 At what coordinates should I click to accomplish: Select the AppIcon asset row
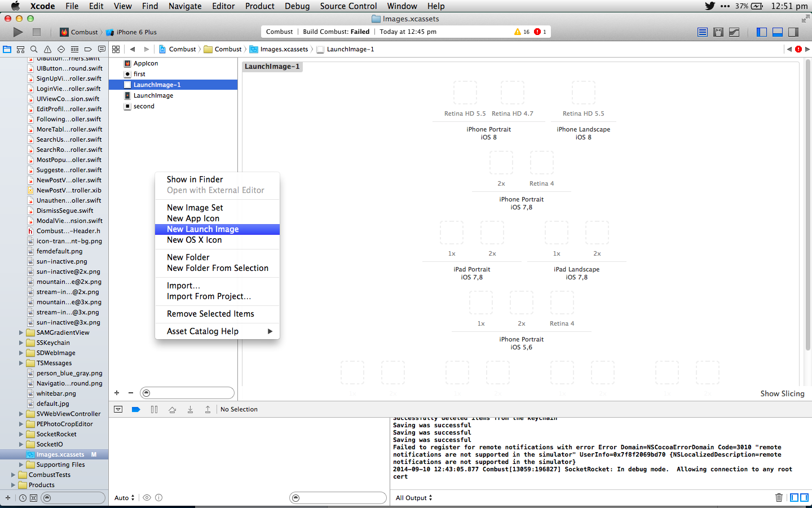pos(173,63)
